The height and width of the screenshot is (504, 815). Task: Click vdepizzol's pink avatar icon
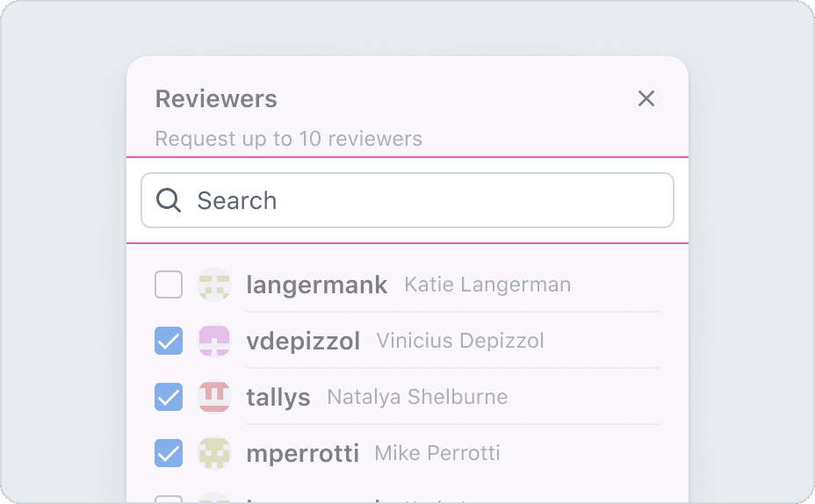click(x=214, y=341)
